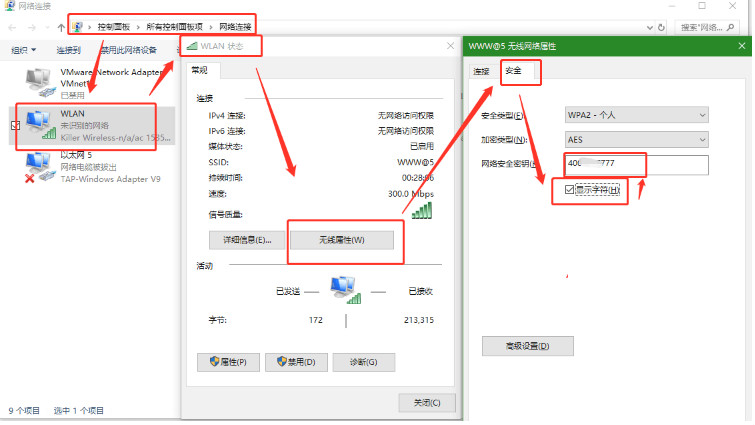The height and width of the screenshot is (425, 755).
Task: Expand the 组织 menu
Action: (23, 49)
